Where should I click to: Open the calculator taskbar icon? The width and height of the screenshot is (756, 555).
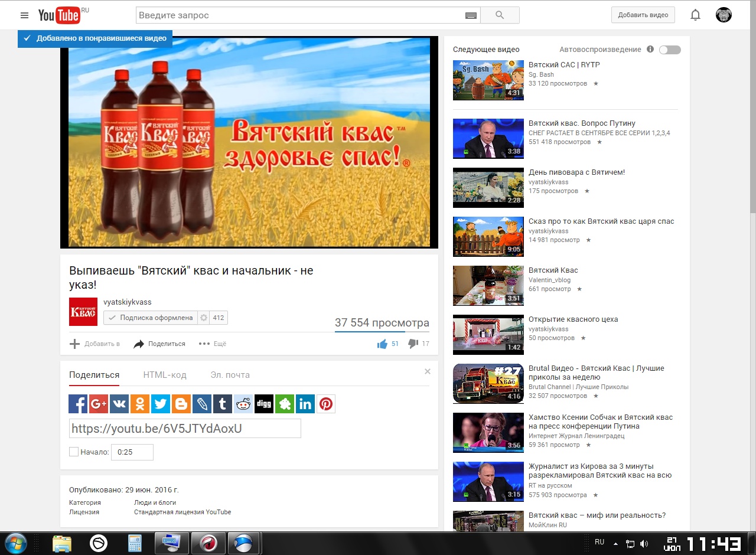pyautogui.click(x=135, y=543)
